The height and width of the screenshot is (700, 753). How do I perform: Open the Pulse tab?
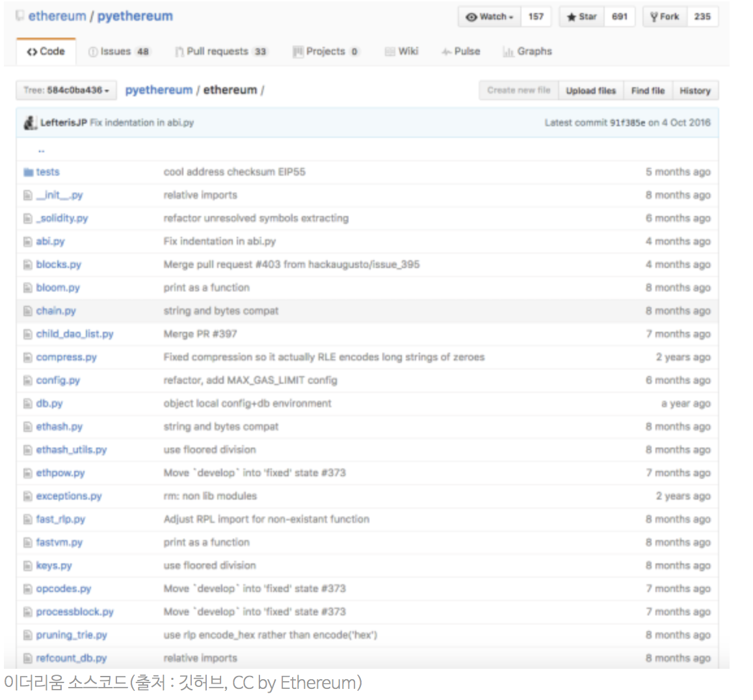pos(461,51)
